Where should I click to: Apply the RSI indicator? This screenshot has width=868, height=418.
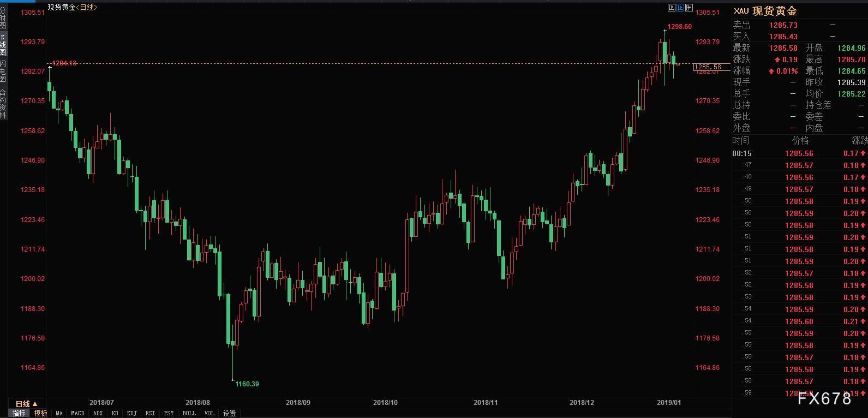pos(151,413)
